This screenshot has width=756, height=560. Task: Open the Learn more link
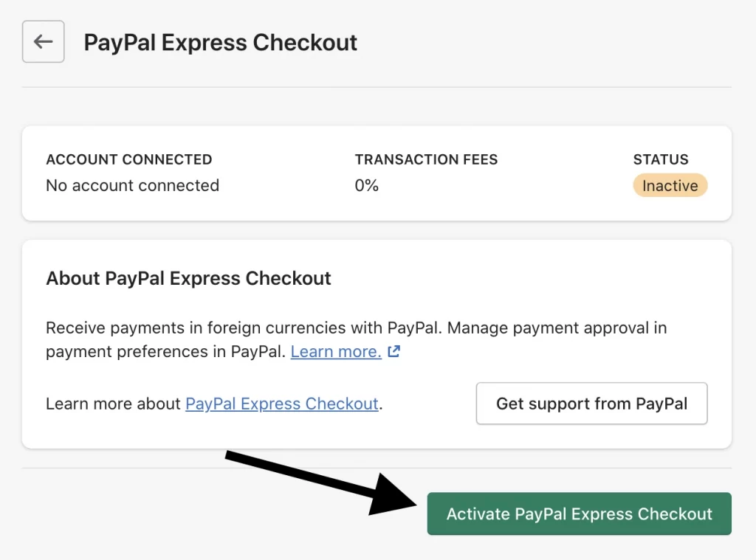tap(336, 351)
